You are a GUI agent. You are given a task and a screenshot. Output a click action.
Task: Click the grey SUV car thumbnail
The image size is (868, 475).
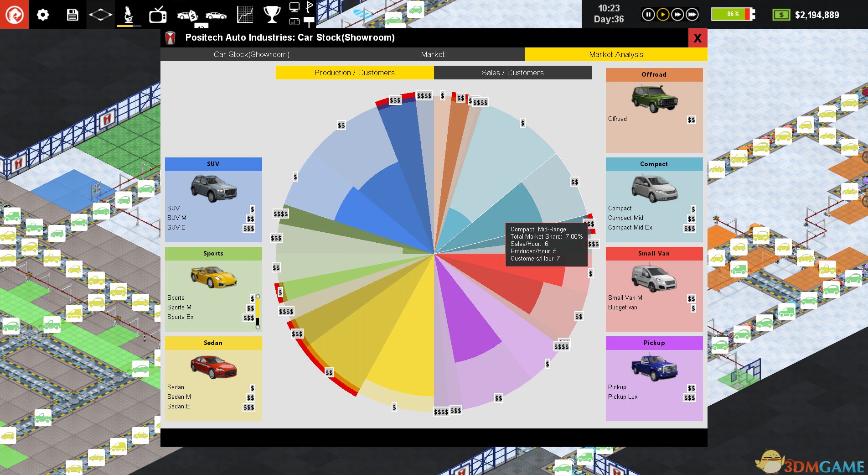click(x=214, y=188)
